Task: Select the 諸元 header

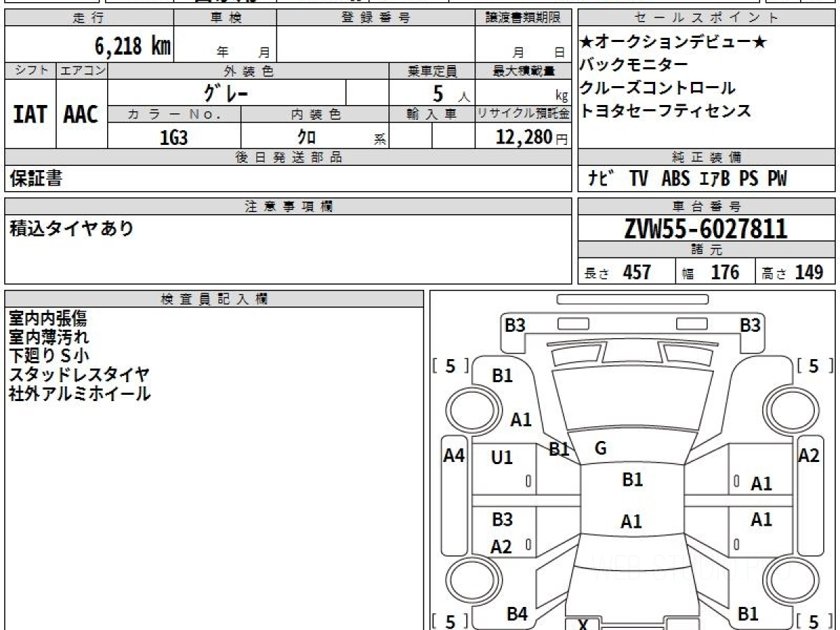Action: (x=706, y=250)
